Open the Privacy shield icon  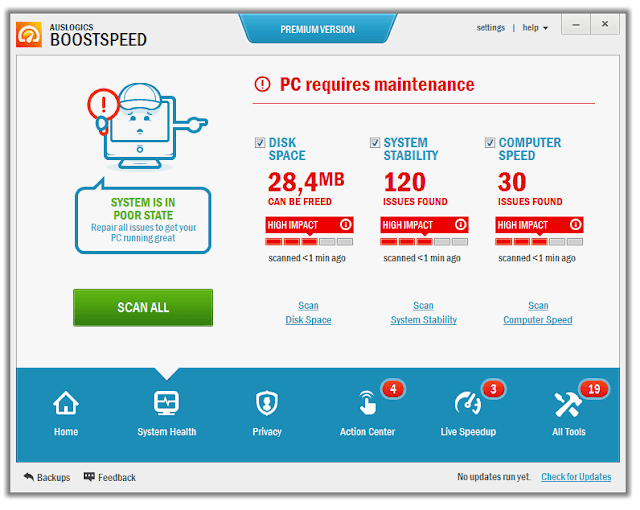(267, 403)
